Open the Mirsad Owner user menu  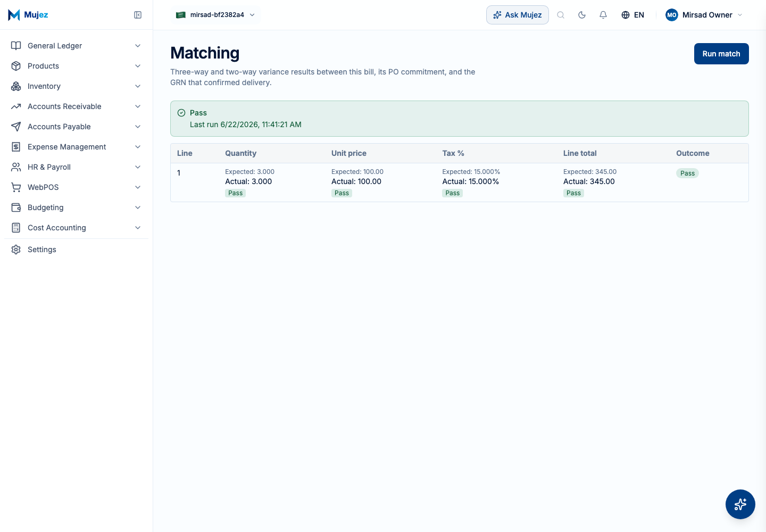[704, 15]
